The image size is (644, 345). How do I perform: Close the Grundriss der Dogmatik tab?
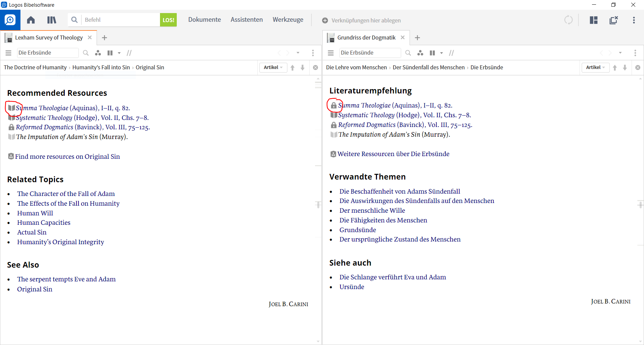(402, 38)
